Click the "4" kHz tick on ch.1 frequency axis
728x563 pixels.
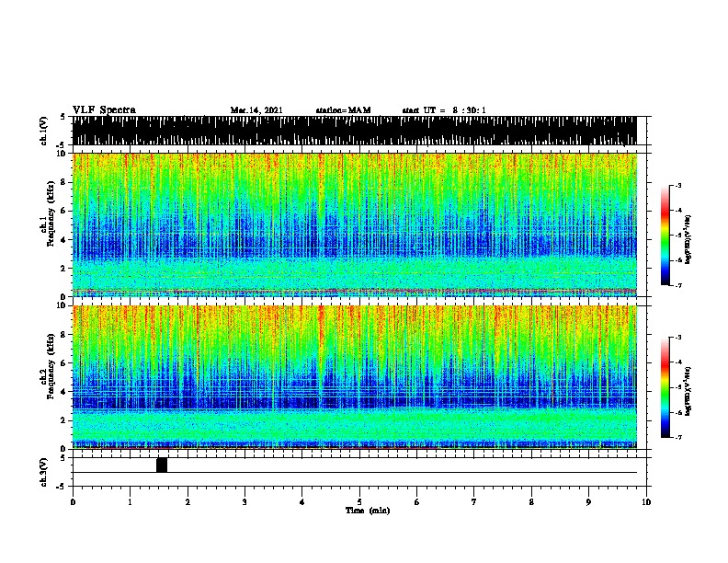click(63, 240)
